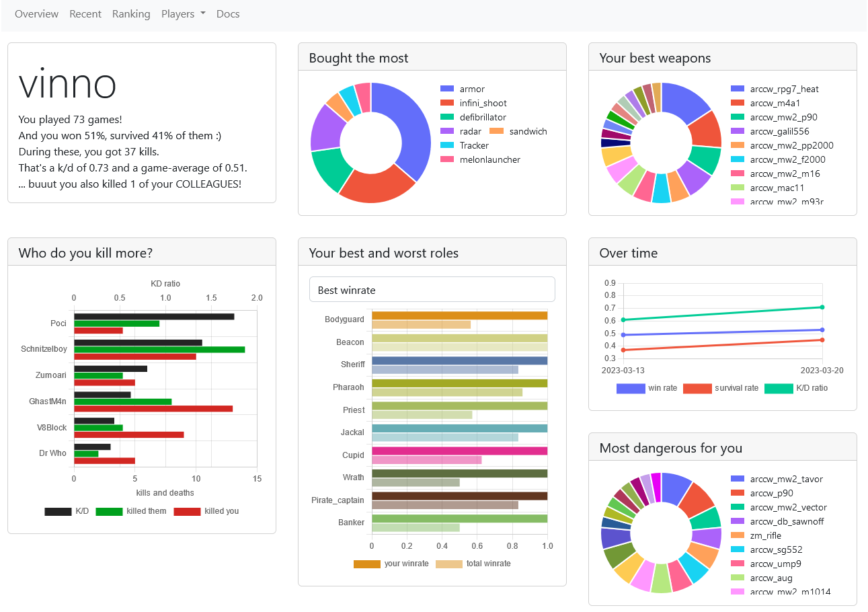Toggle arccw_mw2_p90 legend entry
The image size is (868, 612).
774,118
